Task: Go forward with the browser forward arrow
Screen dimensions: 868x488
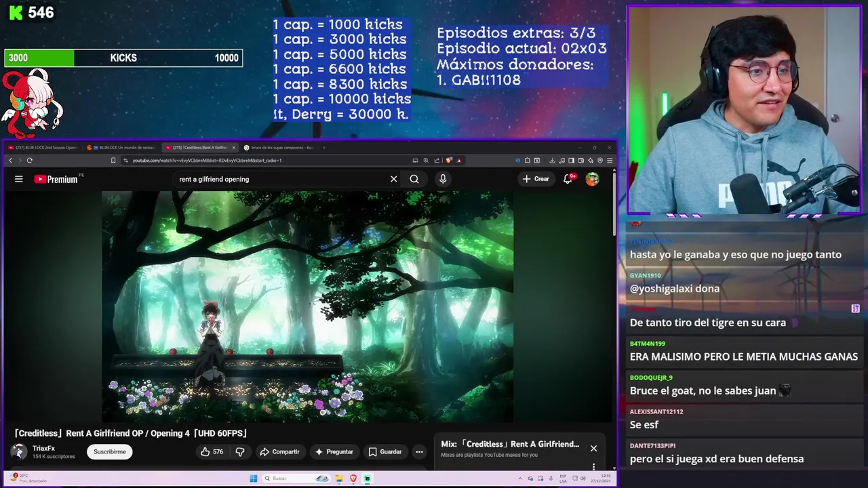Action: tap(20, 160)
